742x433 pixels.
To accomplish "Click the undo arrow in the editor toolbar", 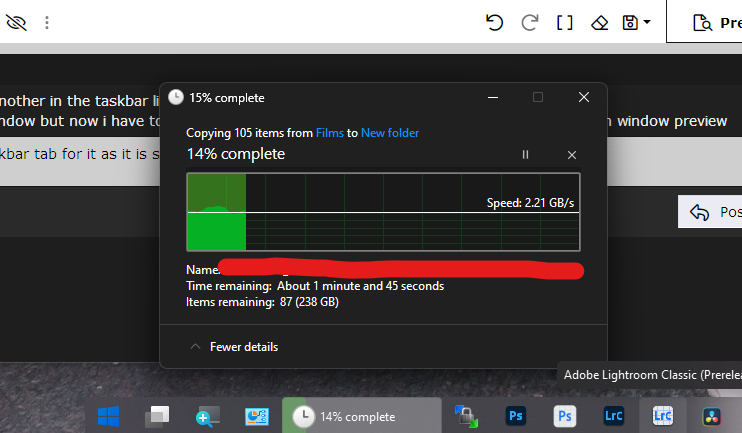I will click(494, 22).
